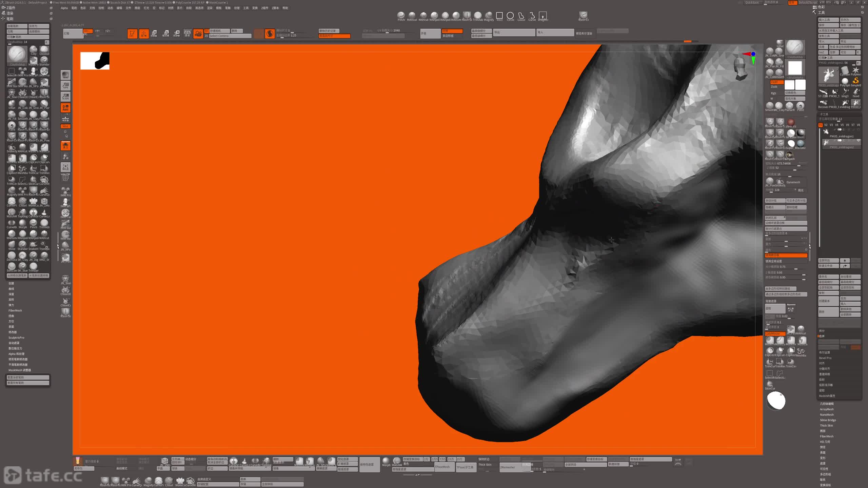868x488 pixels.
Task: Collapse the 子工具 subtool section header
Action: click(x=824, y=115)
